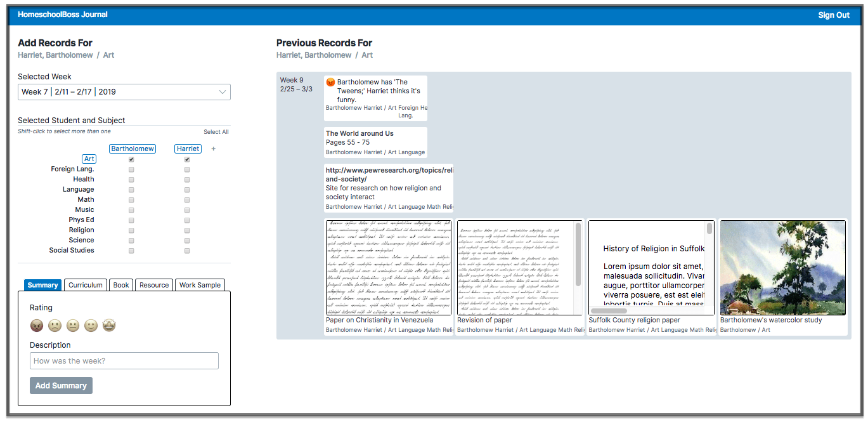Focus the Description text field
The height and width of the screenshot is (422, 868).
(x=124, y=361)
